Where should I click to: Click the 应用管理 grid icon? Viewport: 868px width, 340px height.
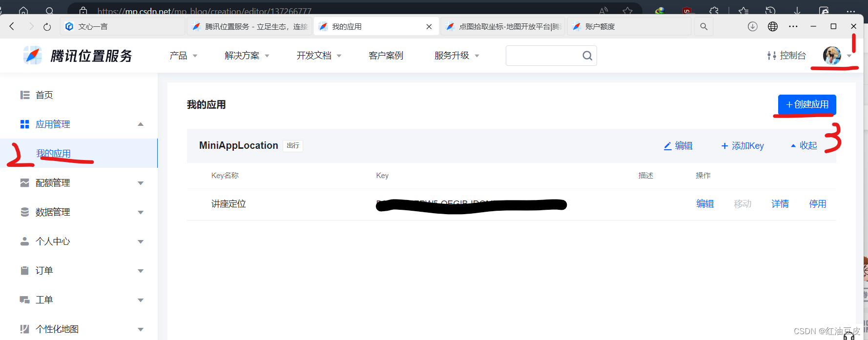pos(25,124)
